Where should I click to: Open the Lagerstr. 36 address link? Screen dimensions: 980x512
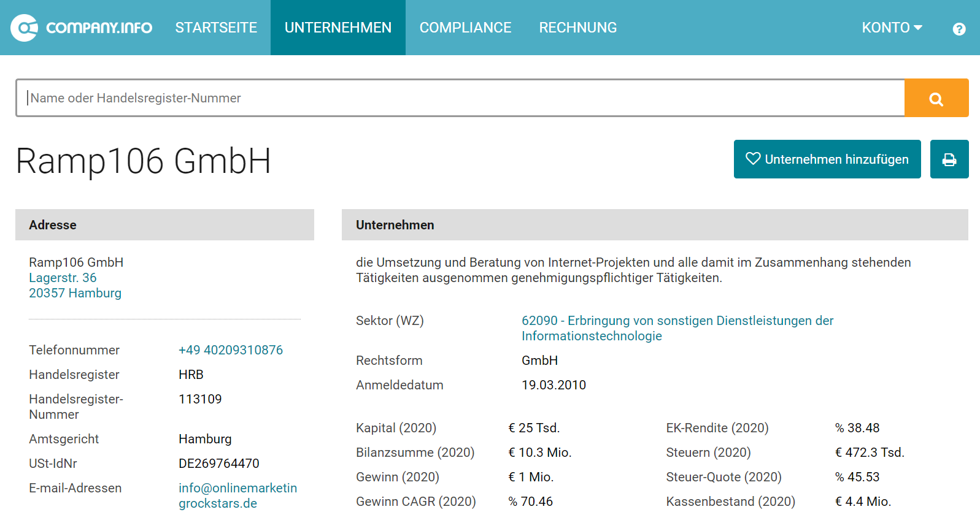63,278
